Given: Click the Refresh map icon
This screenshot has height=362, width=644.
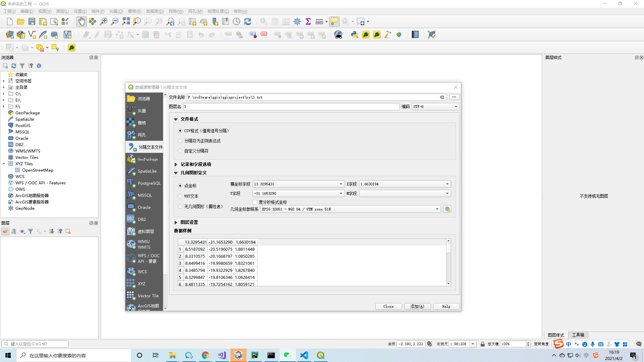Looking at the screenshot, I should [248, 22].
